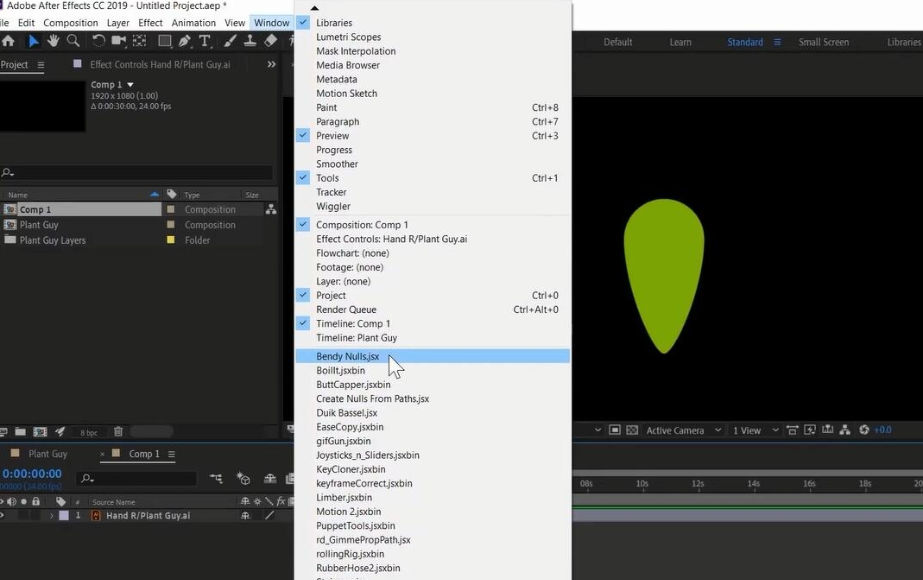Uncheck the Preview panel in Window menu

[333, 136]
